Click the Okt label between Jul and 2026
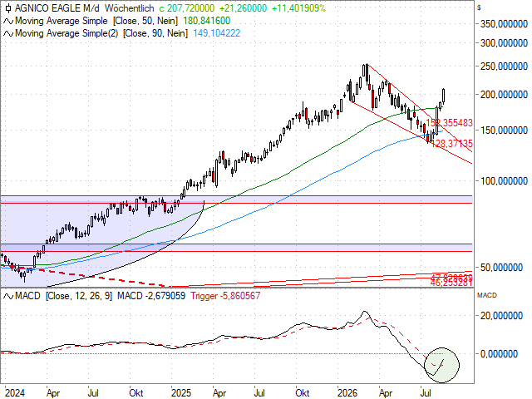This screenshot has width=532, height=399. click(x=303, y=393)
